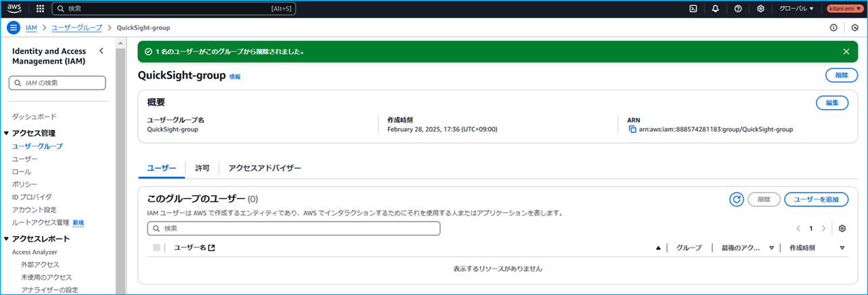Viewport: 868px width, 295px height.
Task: Open ロール in sidebar
Action: pyautogui.click(x=22, y=172)
